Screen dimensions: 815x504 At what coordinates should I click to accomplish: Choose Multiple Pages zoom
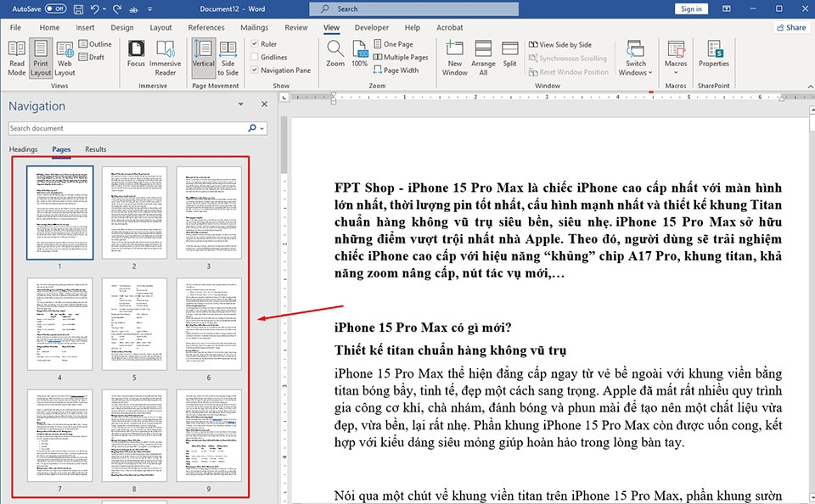[x=401, y=57]
